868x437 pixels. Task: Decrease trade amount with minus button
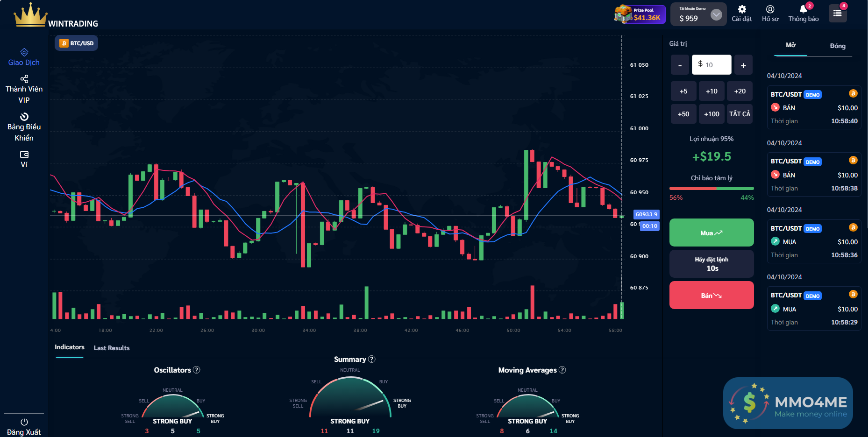point(680,65)
